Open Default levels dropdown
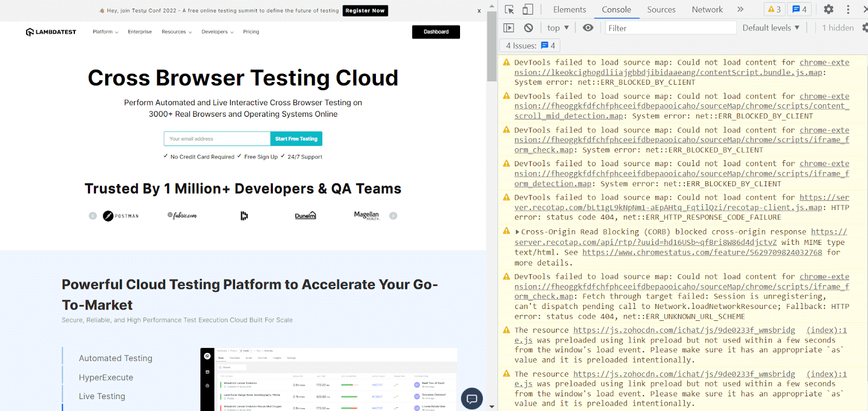Viewport: 868px width, 411px height. click(771, 28)
